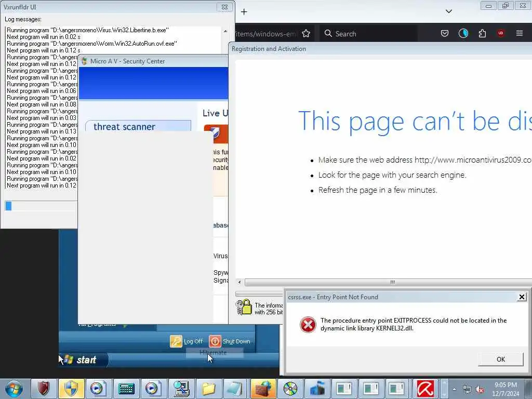Click the muted speaker tray icon
This screenshot has height=399, width=532.
click(480, 390)
